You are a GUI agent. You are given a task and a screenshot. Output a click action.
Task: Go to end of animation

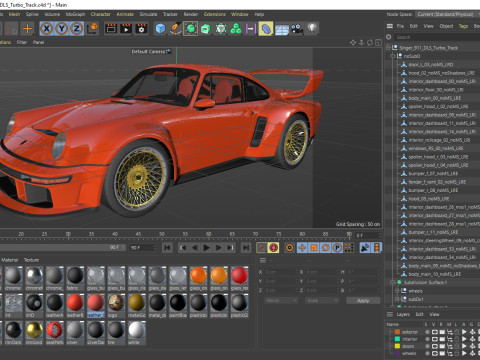tap(246, 248)
